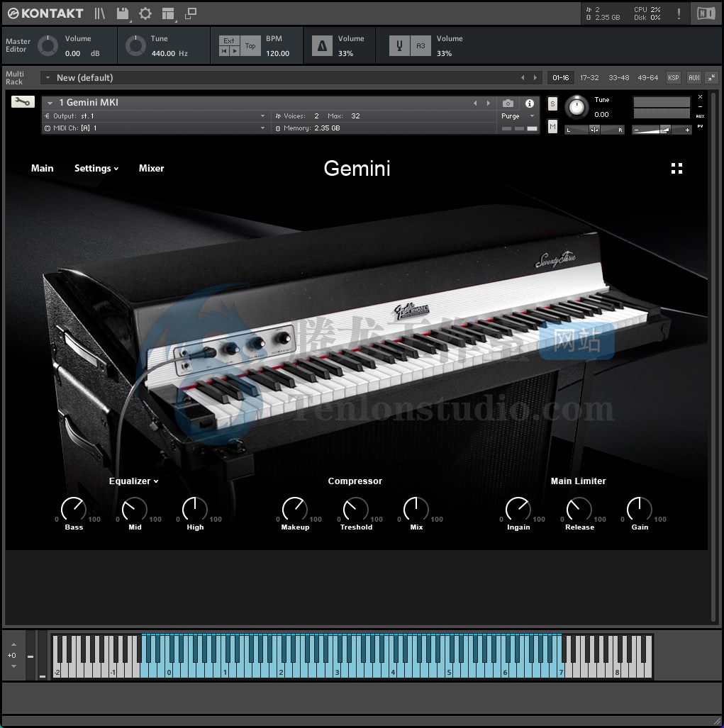Open the Purge dropdown menu
Viewport: 724px width, 728px height.
[518, 116]
